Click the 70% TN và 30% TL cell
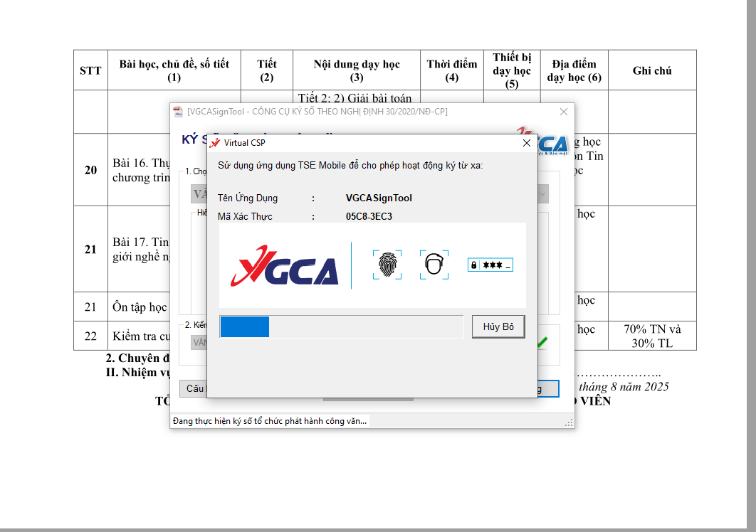756x532 pixels. (652, 336)
